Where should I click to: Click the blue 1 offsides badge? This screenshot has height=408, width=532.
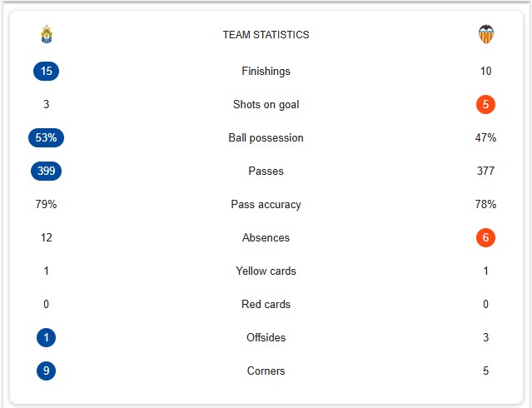point(46,338)
